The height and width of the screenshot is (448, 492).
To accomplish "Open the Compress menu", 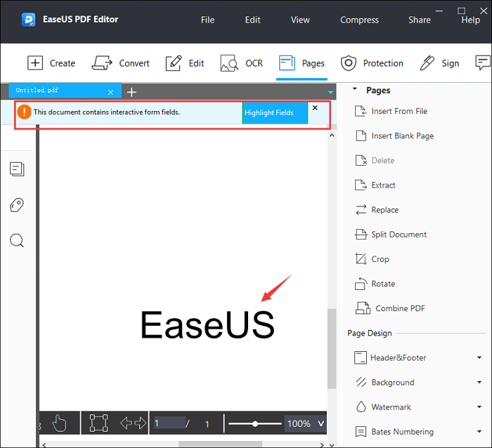I will (360, 20).
